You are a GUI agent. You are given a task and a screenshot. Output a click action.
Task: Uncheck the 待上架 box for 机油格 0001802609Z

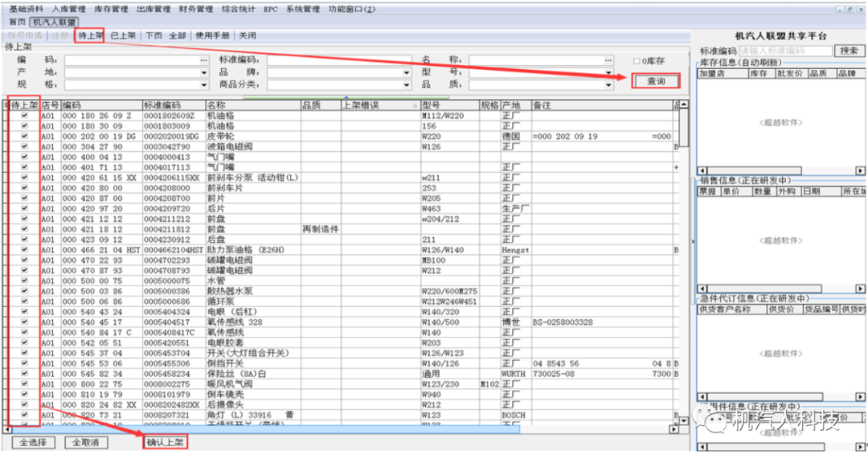24,116
